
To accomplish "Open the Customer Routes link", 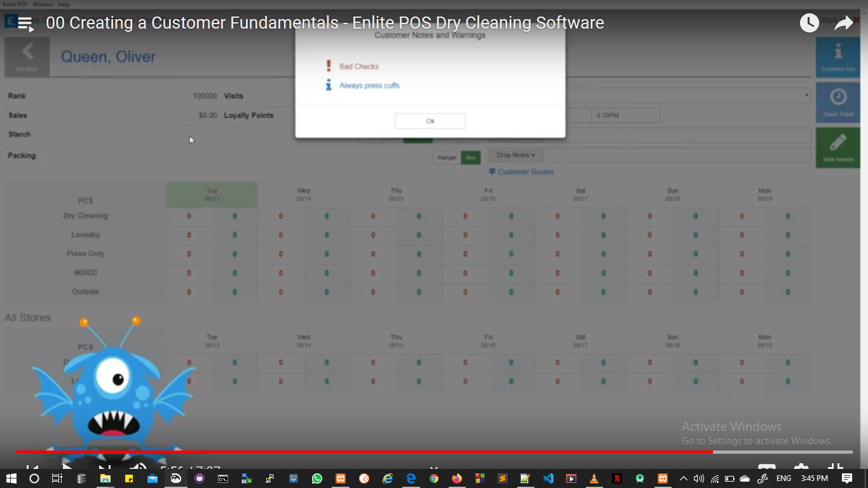I will [x=521, y=172].
